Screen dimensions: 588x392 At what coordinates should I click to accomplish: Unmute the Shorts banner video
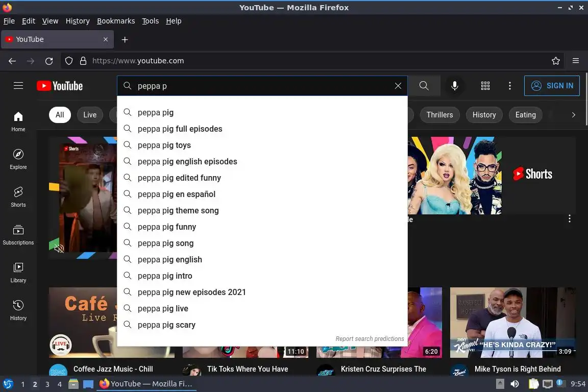[x=59, y=249]
